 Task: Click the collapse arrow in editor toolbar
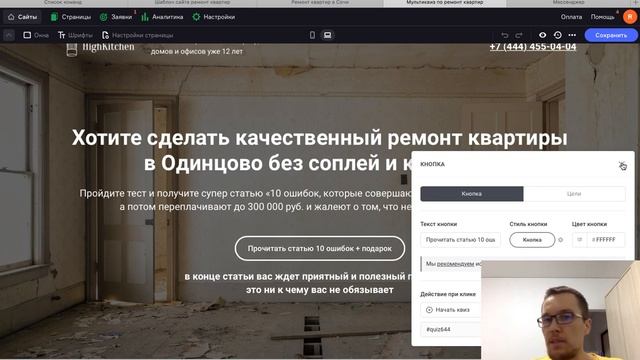(x=9, y=35)
